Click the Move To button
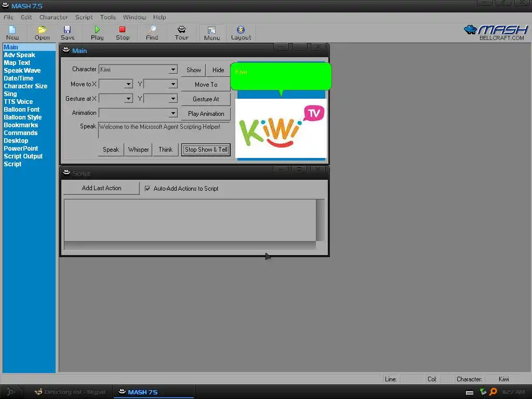The image size is (532, 399). click(206, 85)
